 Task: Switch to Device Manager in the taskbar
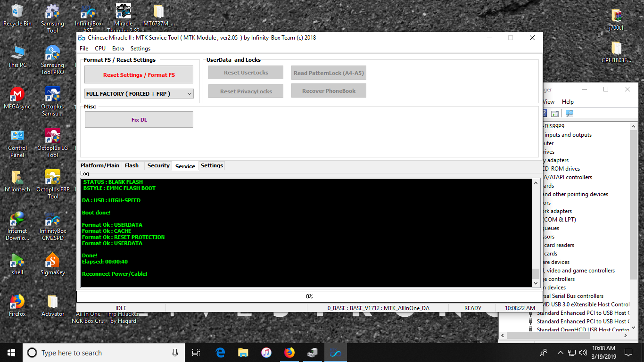click(313, 353)
